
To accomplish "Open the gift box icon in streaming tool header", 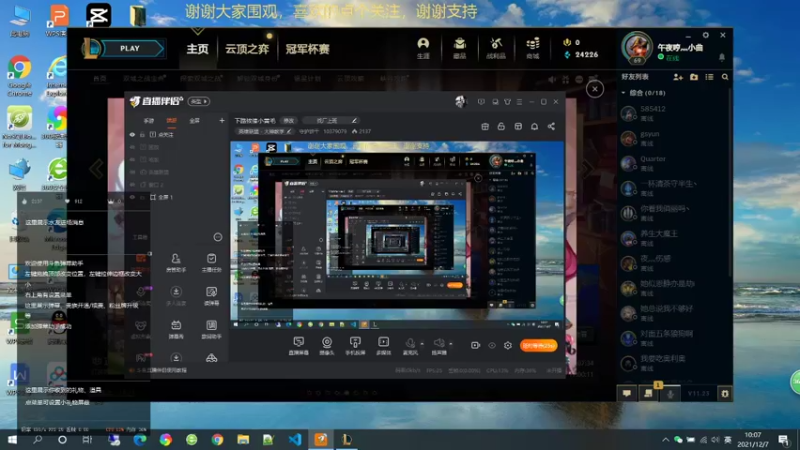I will pyautogui.click(x=485, y=126).
